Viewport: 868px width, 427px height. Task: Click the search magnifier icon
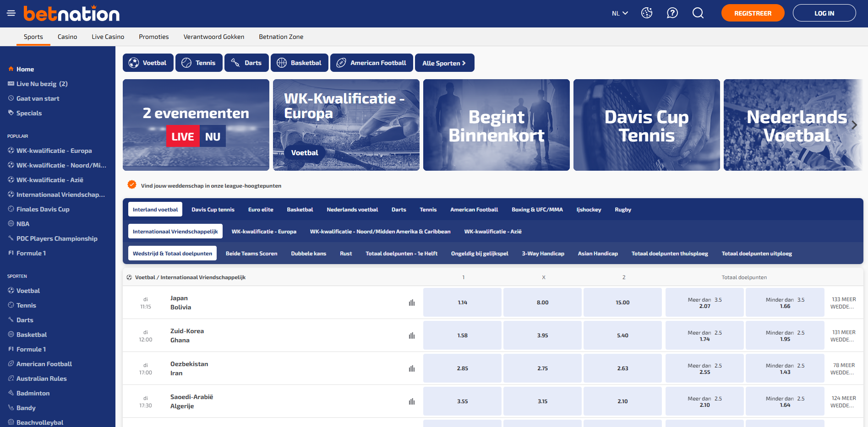[x=698, y=13]
